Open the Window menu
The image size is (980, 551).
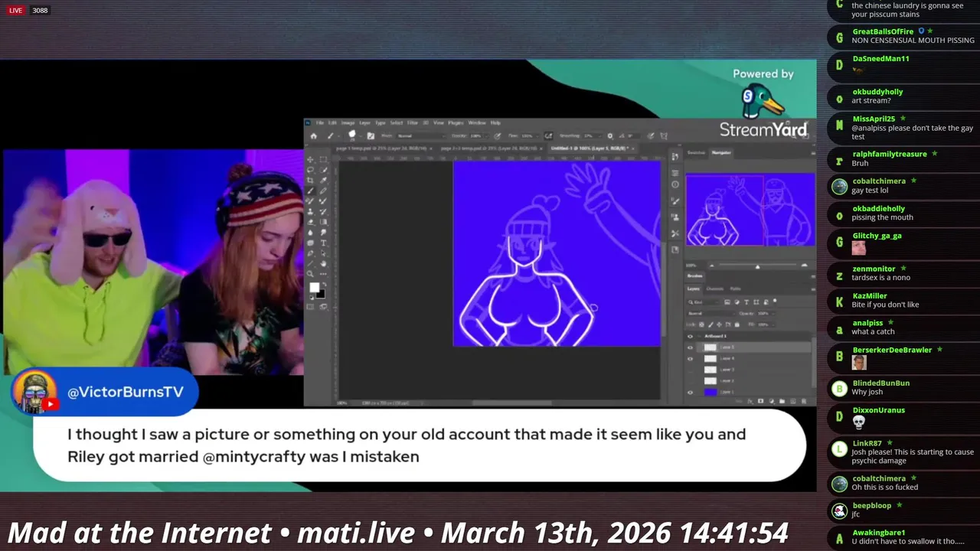(477, 122)
